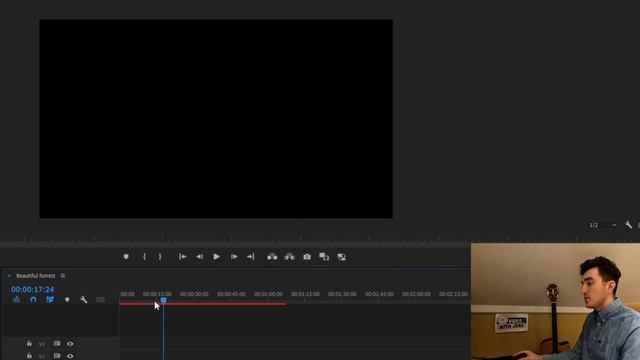Click the Lift button
The width and height of the screenshot is (640, 360).
click(272, 257)
